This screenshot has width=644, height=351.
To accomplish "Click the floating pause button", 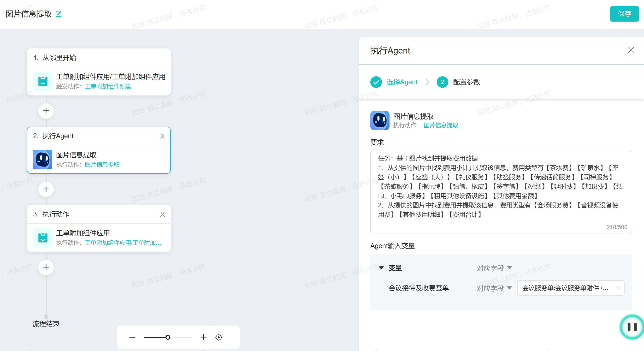I will tap(632, 327).
